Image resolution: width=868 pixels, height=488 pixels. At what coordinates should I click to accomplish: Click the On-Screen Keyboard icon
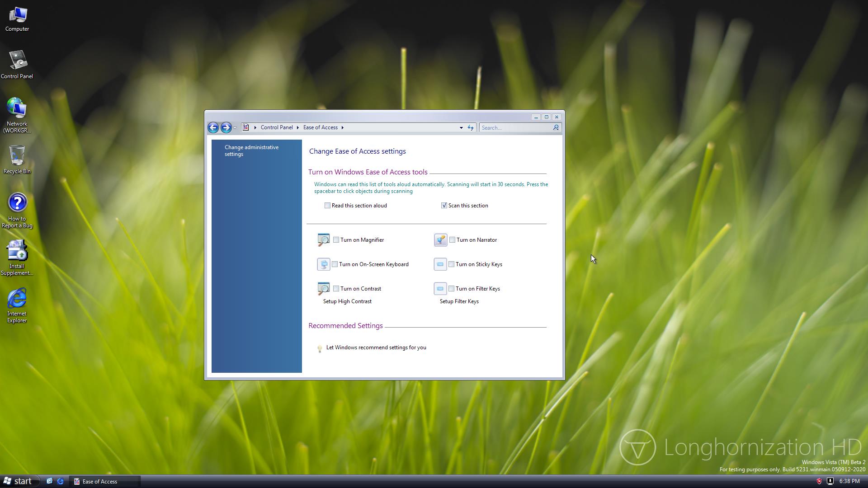[323, 264]
